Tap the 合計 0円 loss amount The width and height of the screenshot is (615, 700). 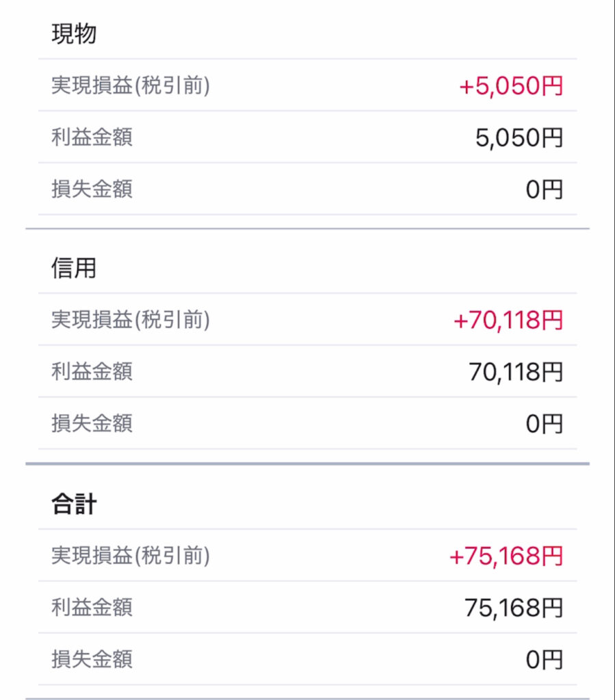click(544, 660)
